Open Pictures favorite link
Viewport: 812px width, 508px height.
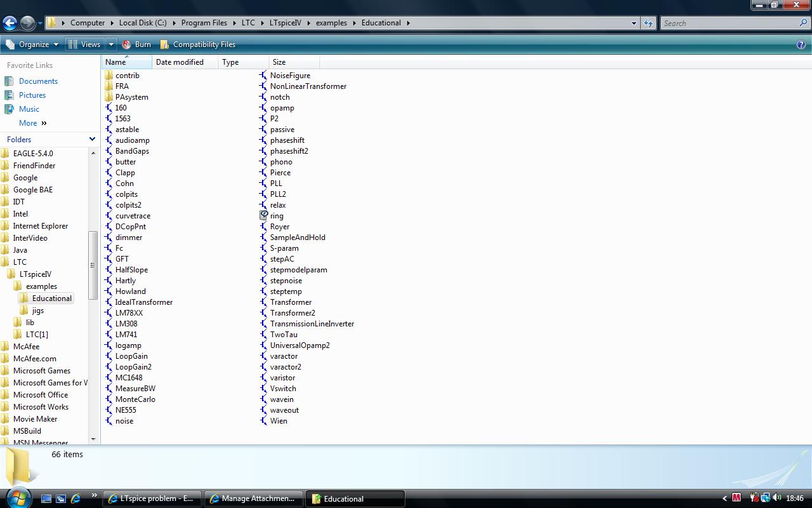tap(32, 95)
